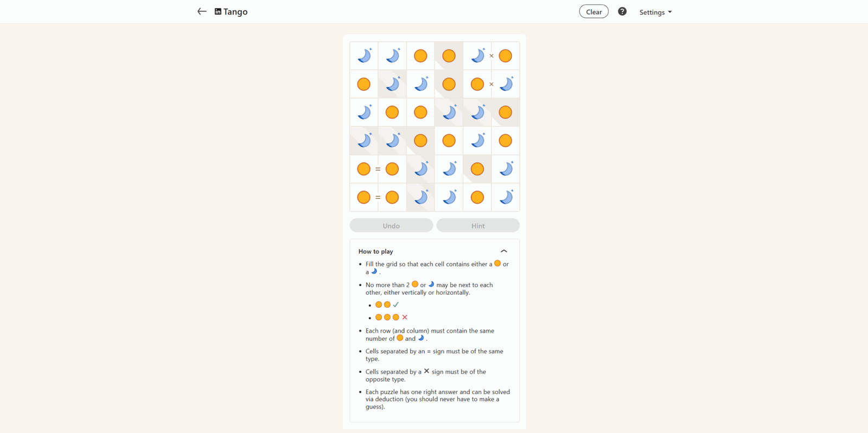This screenshot has width=868, height=433.
Task: Click the shaded sun cell in first row
Action: click(x=449, y=56)
